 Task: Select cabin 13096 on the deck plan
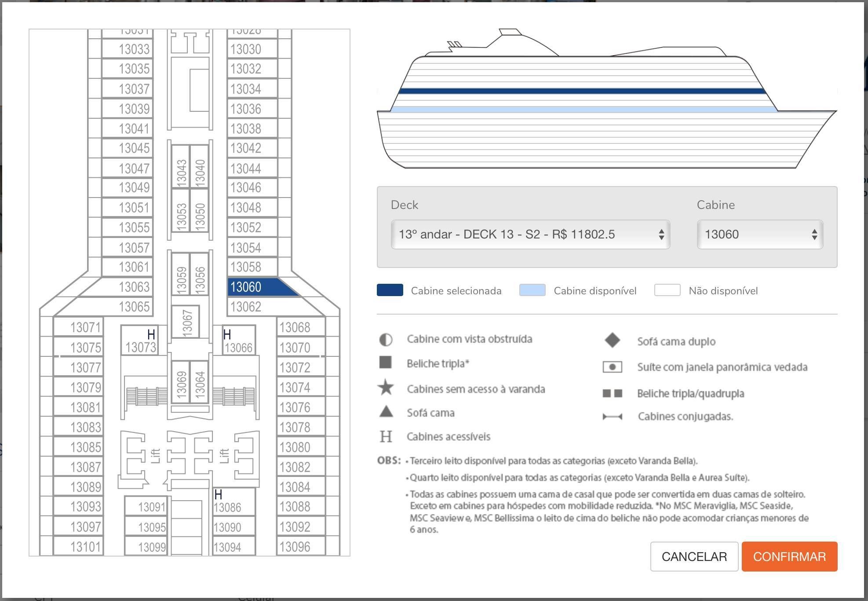click(301, 546)
